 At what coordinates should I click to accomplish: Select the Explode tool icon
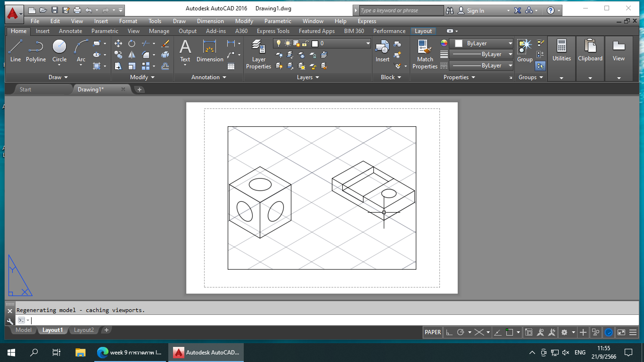click(165, 55)
